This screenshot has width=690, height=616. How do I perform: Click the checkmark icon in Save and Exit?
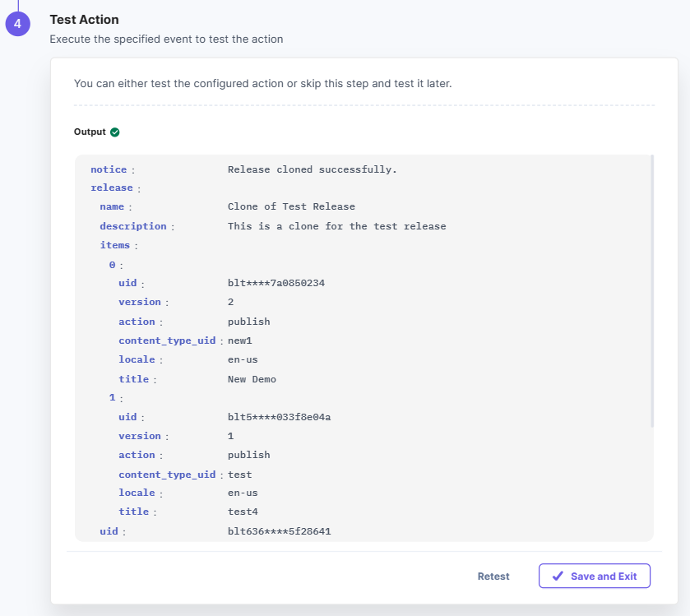point(558,576)
